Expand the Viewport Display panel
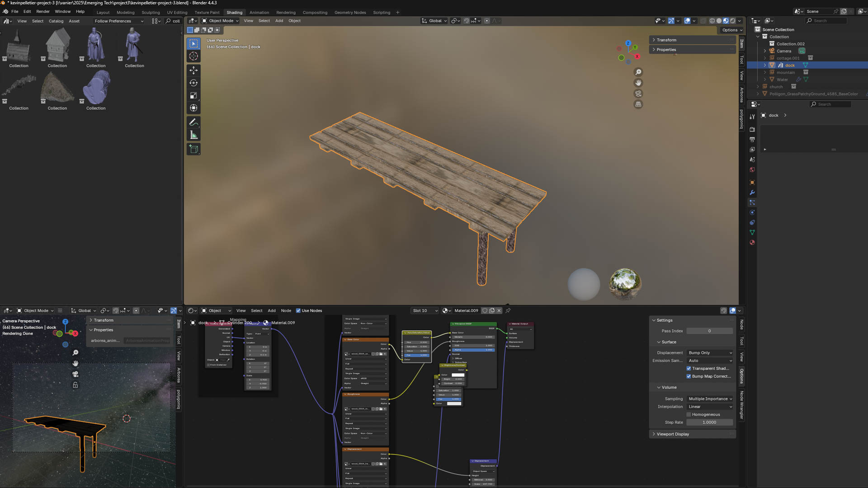The image size is (868, 488). 673,434
